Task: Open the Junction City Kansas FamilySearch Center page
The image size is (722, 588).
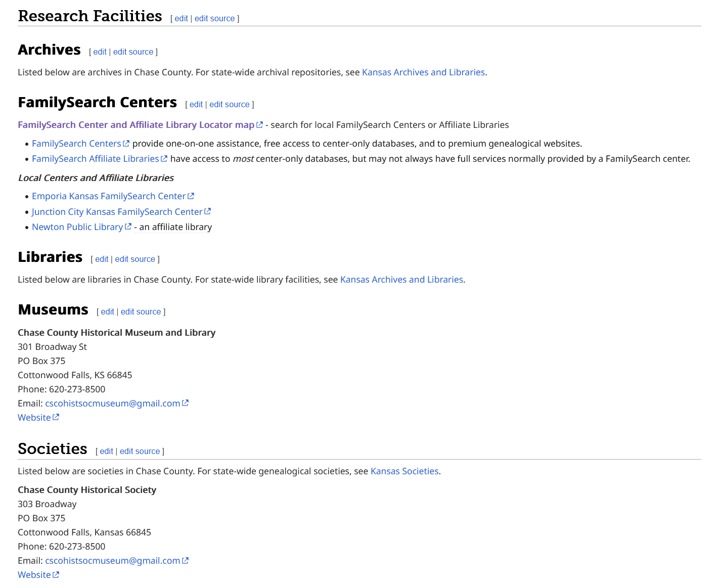Action: (117, 211)
